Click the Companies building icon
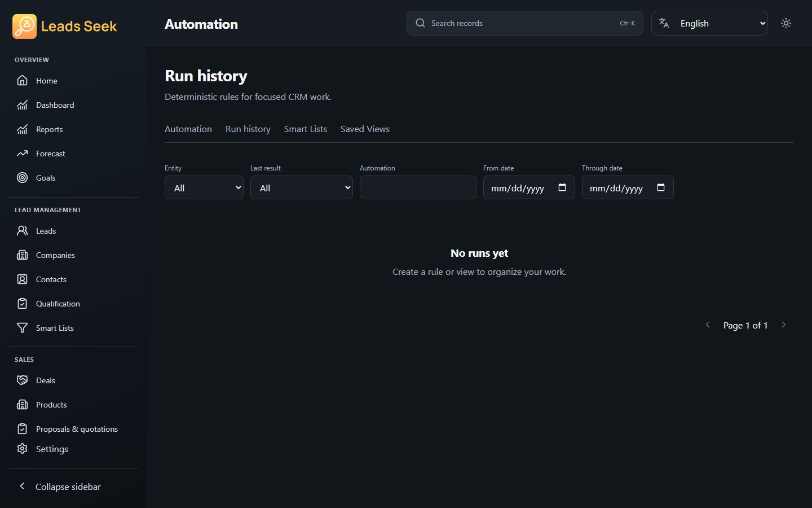Viewport: 812px width, 508px height. coord(22,255)
